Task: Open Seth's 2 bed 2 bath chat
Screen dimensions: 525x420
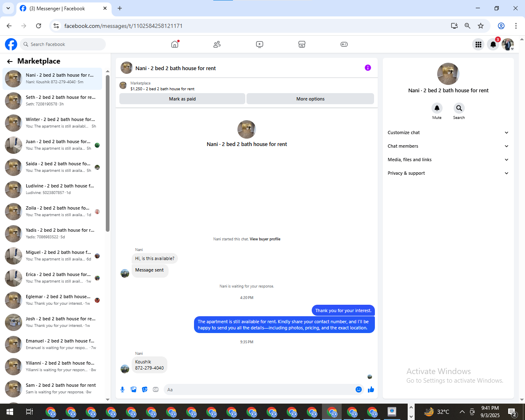Action: (52, 100)
